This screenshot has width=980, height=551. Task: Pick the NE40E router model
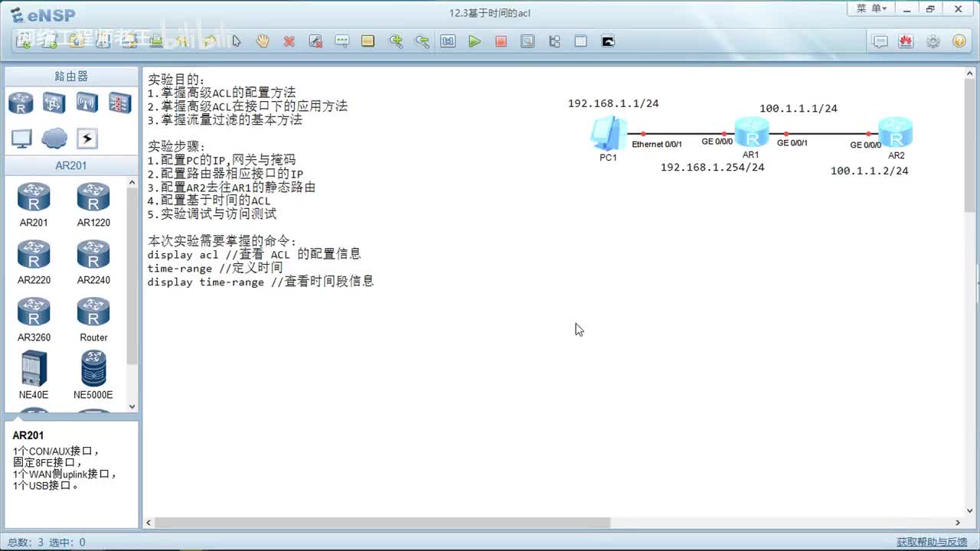[x=34, y=376]
